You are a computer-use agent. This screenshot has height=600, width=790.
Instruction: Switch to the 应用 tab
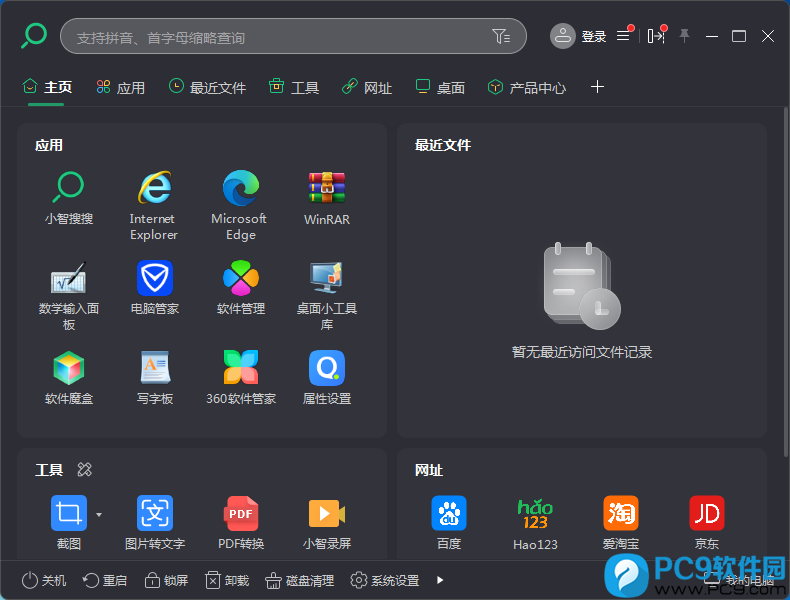click(120, 87)
